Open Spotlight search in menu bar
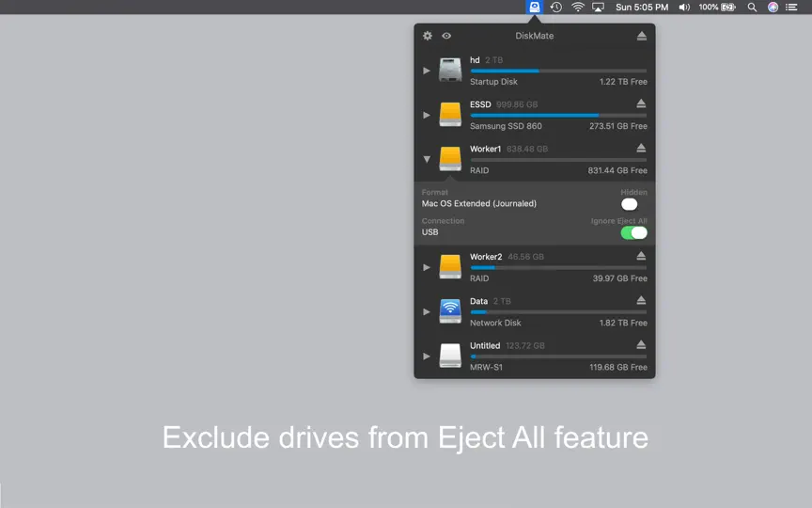The height and width of the screenshot is (508, 812). coord(752,8)
